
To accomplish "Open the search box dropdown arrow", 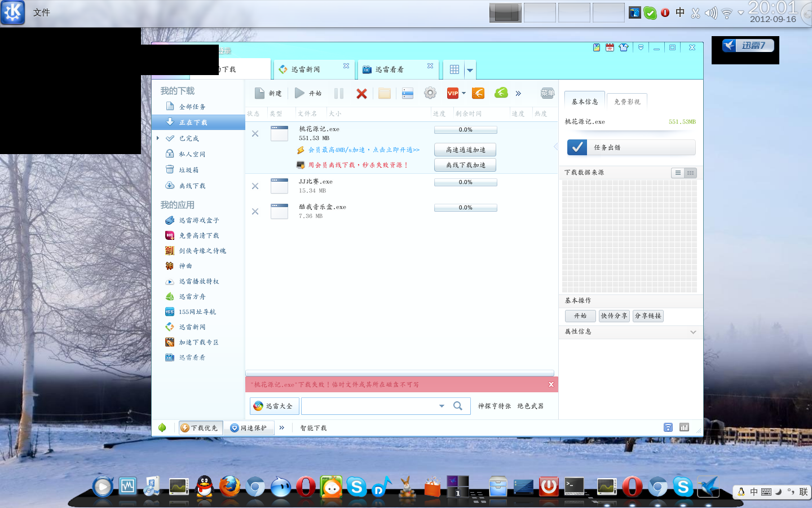I will pos(442,406).
